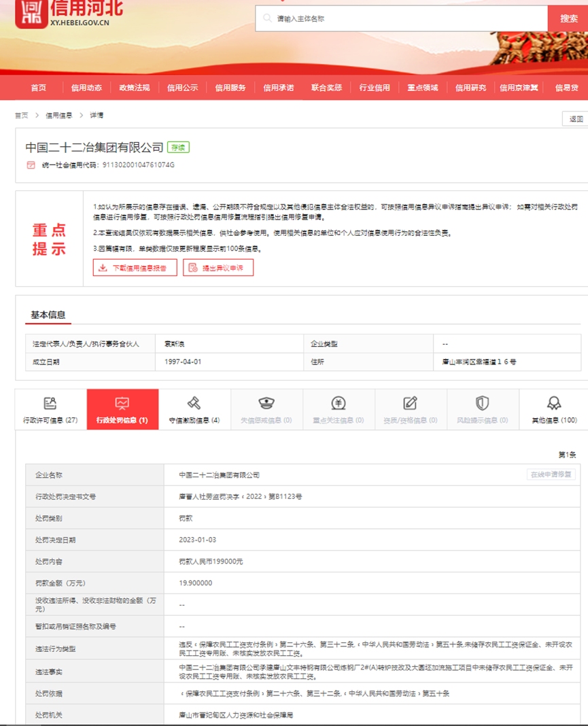The height and width of the screenshot is (726, 588).
Task: Select the 行政处罚信息 (1) tab label
Action: click(122, 420)
